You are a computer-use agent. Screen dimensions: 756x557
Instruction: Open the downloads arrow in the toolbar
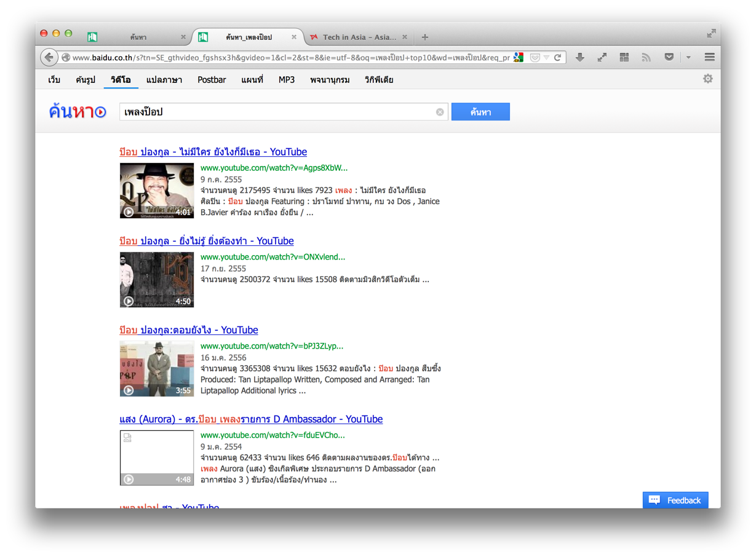coord(579,57)
